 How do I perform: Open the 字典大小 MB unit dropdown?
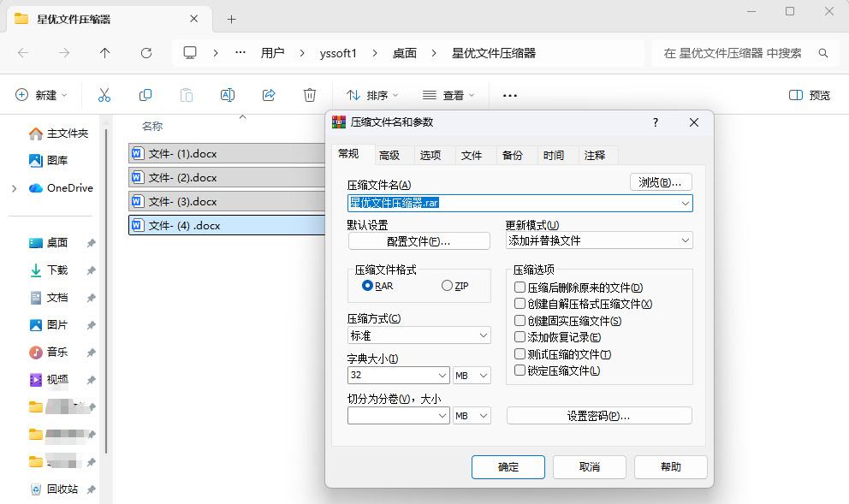(x=472, y=375)
